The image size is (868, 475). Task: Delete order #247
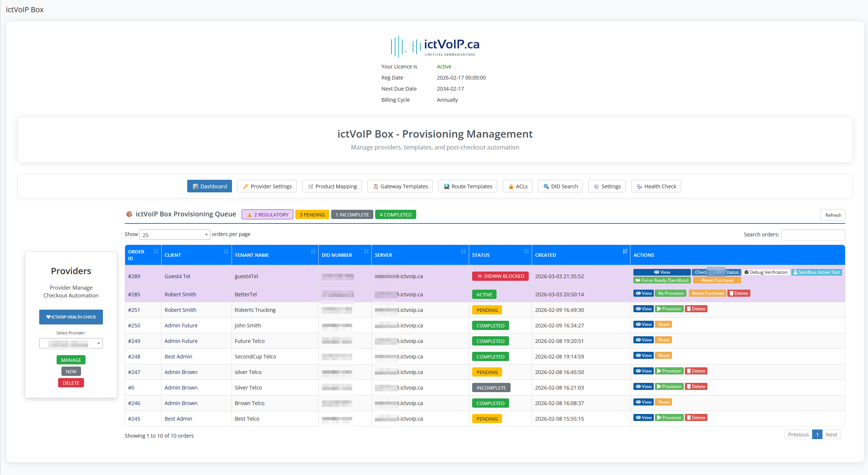[x=696, y=371]
